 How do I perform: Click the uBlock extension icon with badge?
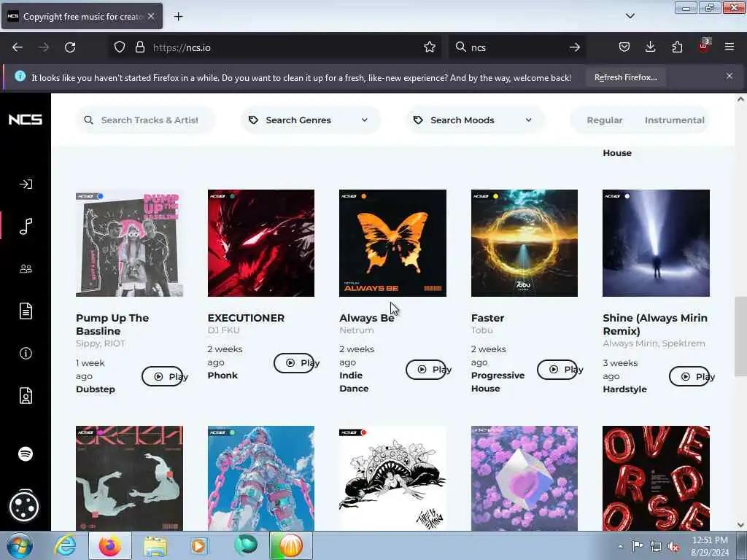[x=703, y=46]
